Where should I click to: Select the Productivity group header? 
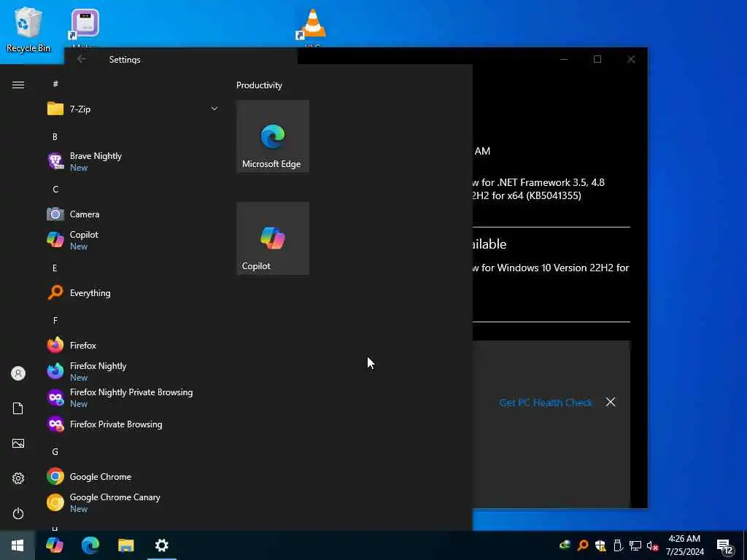point(259,85)
